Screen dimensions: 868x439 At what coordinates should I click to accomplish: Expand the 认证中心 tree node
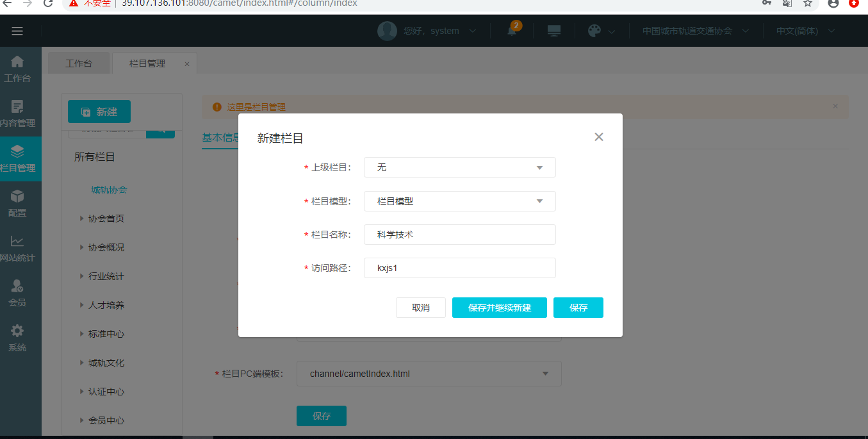(82, 392)
